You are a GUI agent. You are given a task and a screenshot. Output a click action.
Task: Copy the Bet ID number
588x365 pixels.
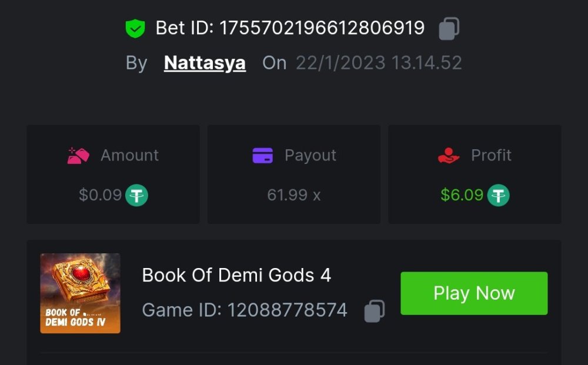(x=449, y=28)
